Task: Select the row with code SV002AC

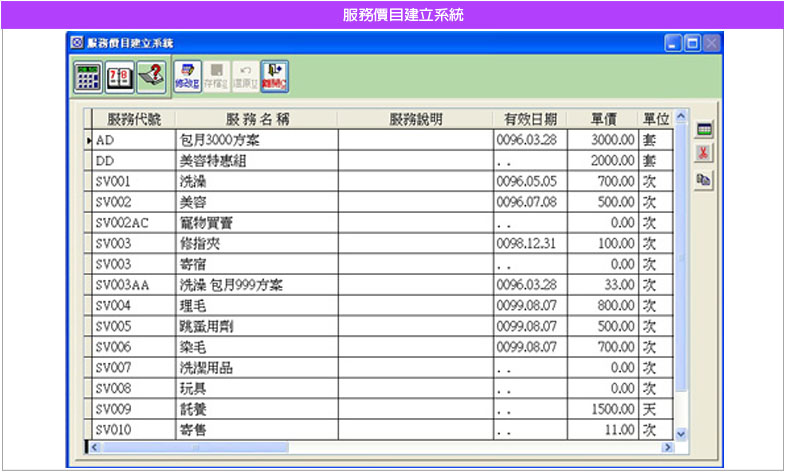Action: point(134,223)
